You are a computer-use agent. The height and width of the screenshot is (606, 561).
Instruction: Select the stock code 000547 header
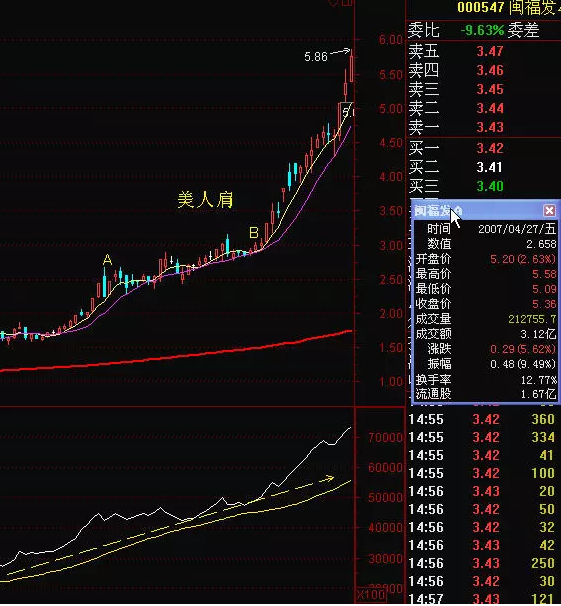tap(481, 7)
